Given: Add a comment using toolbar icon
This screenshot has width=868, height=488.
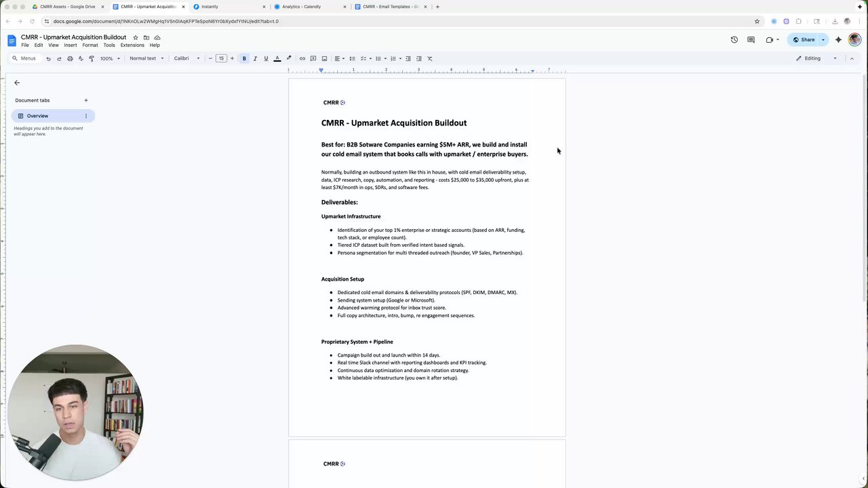Looking at the screenshot, I should [313, 58].
